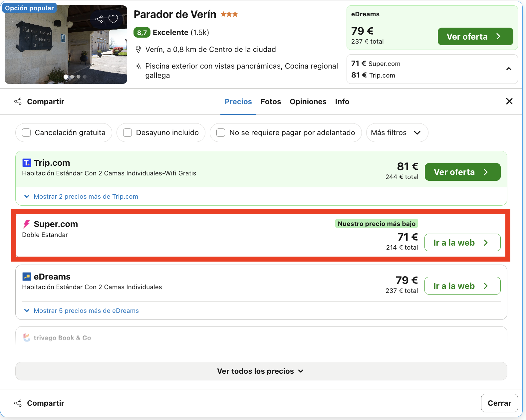Click the Super.com lightning logo icon

pos(27,224)
